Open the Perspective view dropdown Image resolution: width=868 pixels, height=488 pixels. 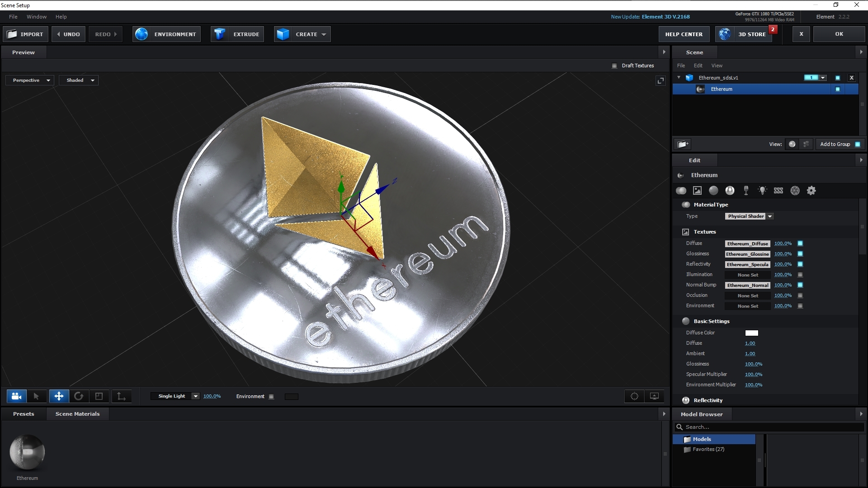30,80
